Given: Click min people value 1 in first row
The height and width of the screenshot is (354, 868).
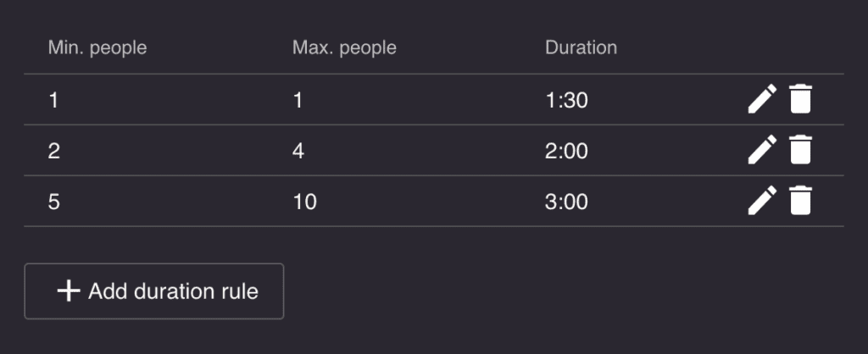Looking at the screenshot, I should 53,101.
